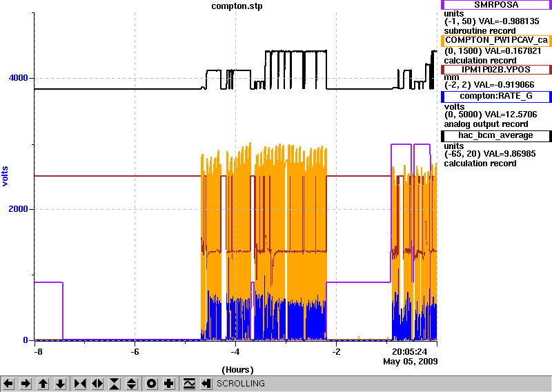This screenshot has height=392, width=552.
Task: Click the -2 hours x-axis label
Action: pyautogui.click(x=336, y=351)
